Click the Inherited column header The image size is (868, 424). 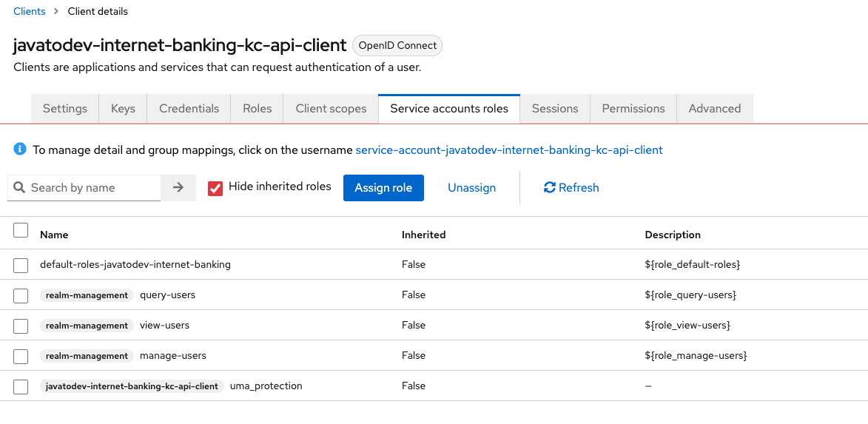(x=423, y=235)
